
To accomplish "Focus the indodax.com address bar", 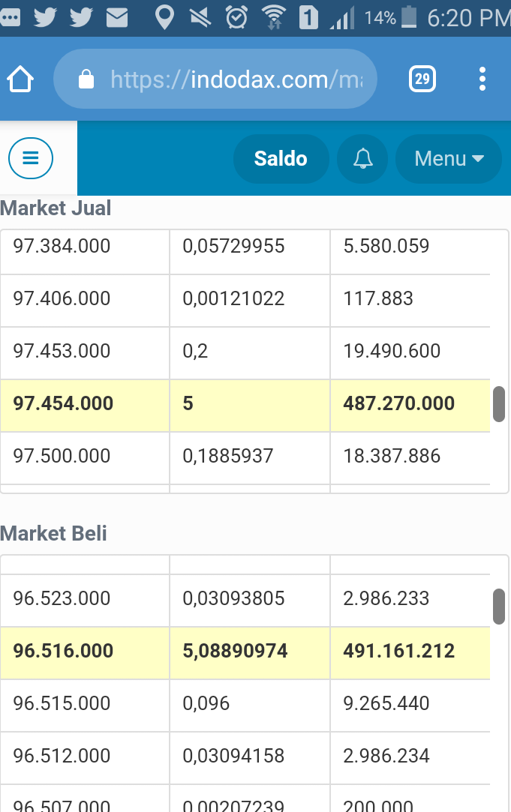I will click(x=215, y=79).
